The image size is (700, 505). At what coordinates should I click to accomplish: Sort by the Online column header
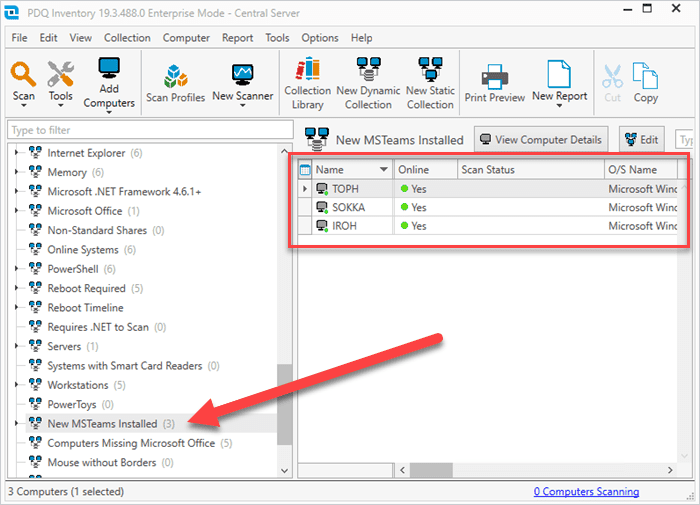425,170
